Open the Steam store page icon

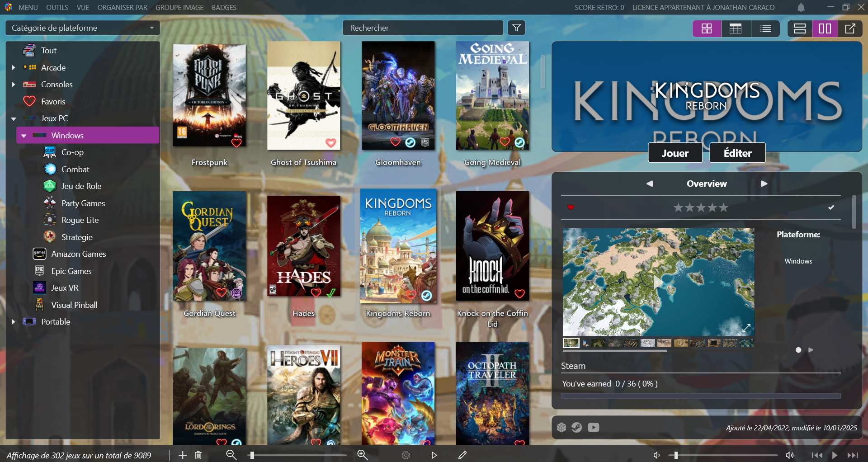(576, 427)
